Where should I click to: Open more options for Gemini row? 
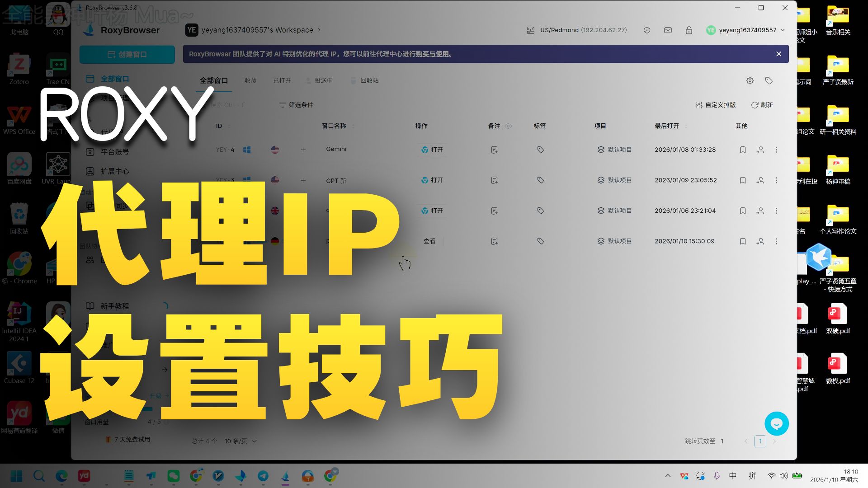776,150
